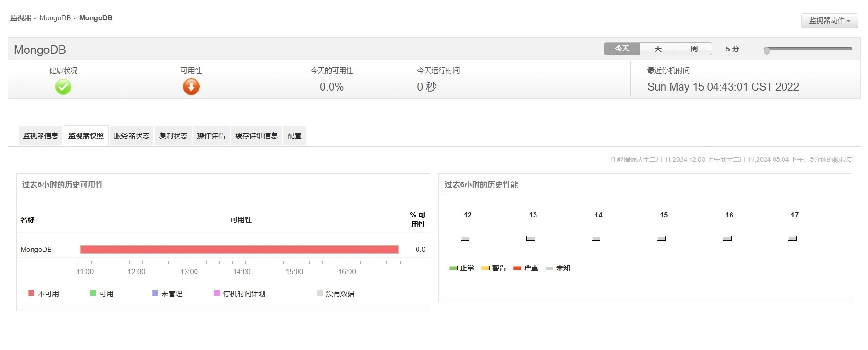Select the 今天 time range toggle
The image size is (868, 350).
[x=622, y=49]
